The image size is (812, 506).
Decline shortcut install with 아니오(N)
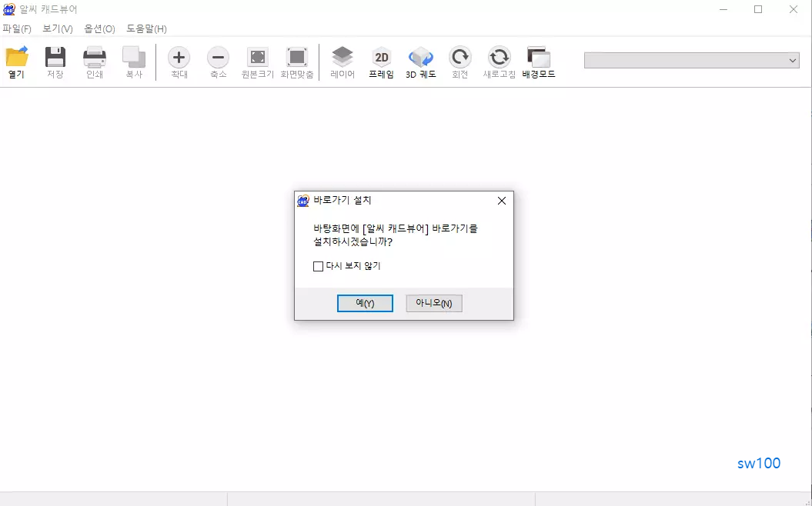[x=433, y=303]
